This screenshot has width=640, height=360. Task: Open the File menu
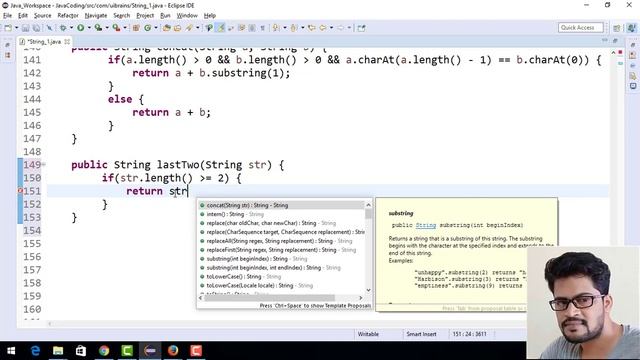(7, 16)
